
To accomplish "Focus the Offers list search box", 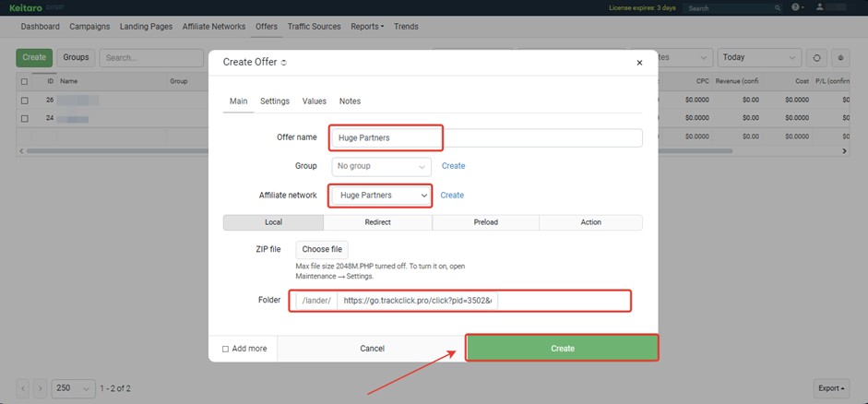I will tap(151, 57).
